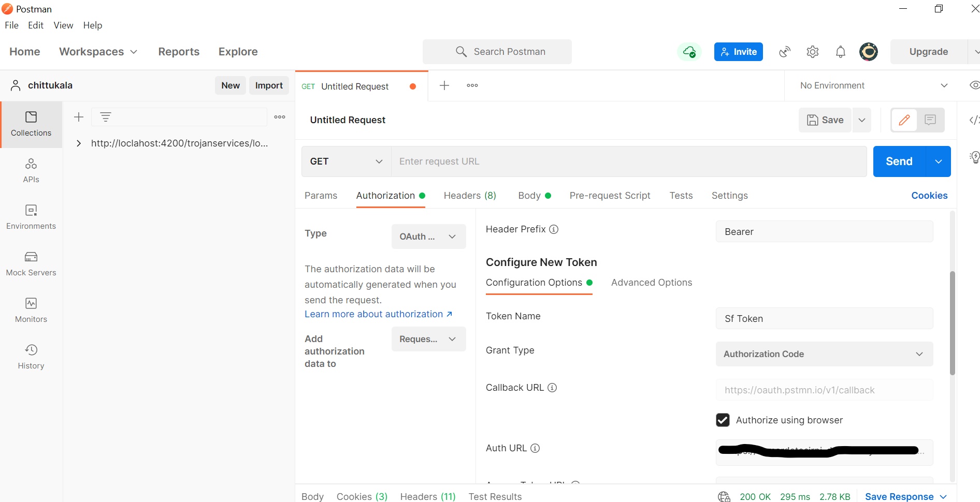
Task: Open the capture requests satellite icon
Action: [785, 52]
